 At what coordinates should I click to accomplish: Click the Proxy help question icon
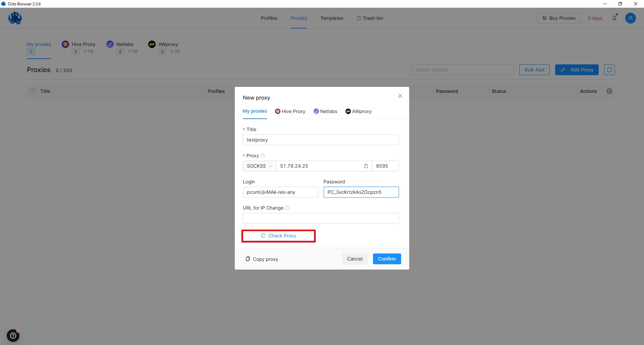(x=263, y=156)
